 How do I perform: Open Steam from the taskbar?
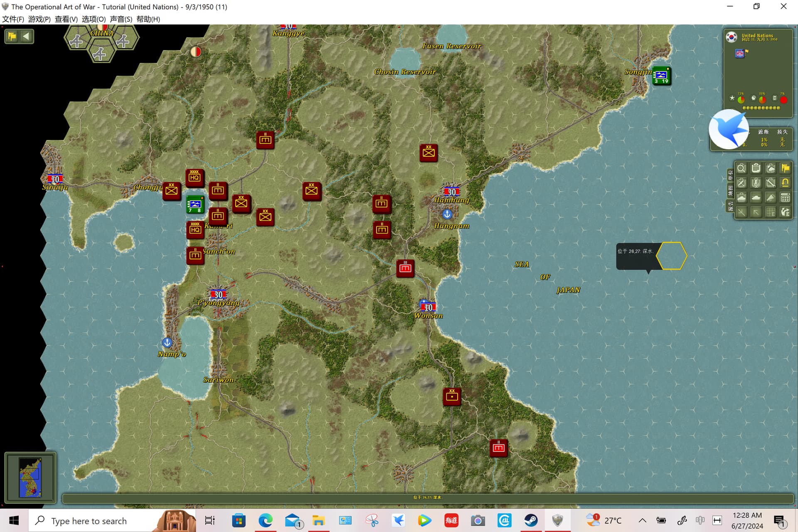pos(531,520)
